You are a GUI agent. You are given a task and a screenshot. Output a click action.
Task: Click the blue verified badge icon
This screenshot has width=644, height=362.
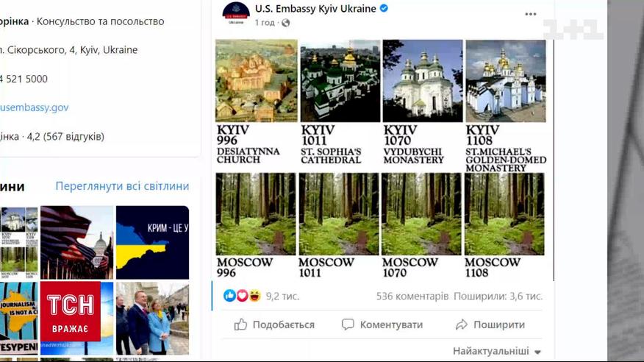point(384,8)
